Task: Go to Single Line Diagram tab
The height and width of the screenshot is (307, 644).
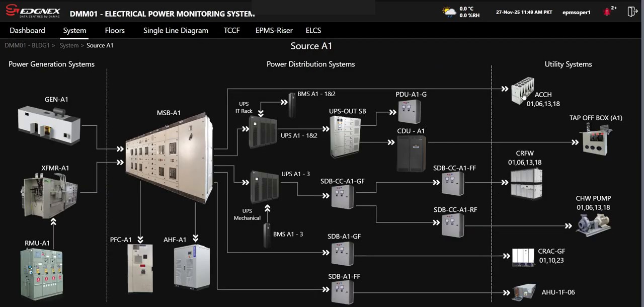Action: click(176, 30)
